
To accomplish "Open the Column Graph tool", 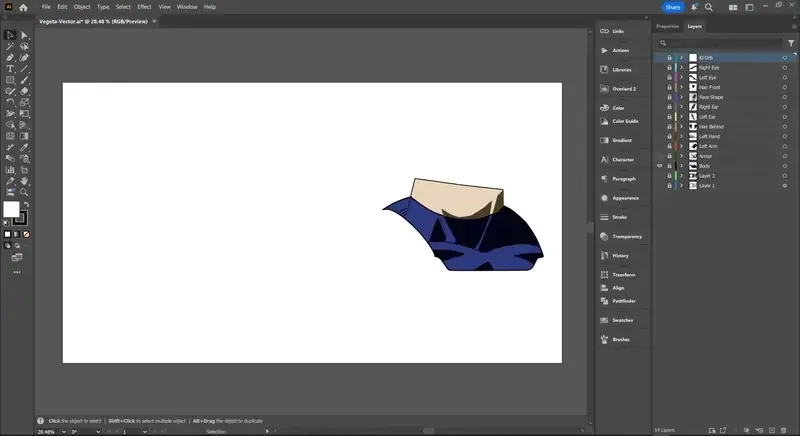I will (x=10, y=170).
